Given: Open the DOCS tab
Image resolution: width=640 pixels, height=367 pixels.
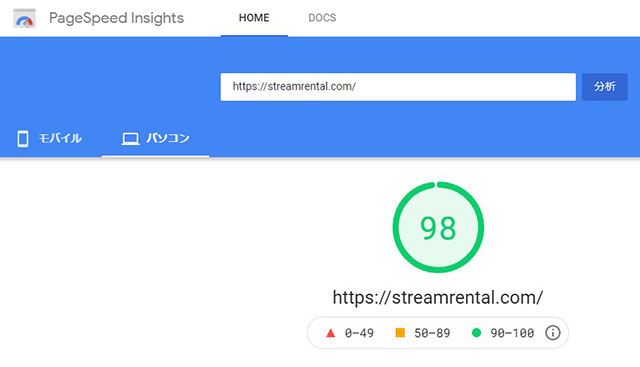Looking at the screenshot, I should click(x=322, y=18).
